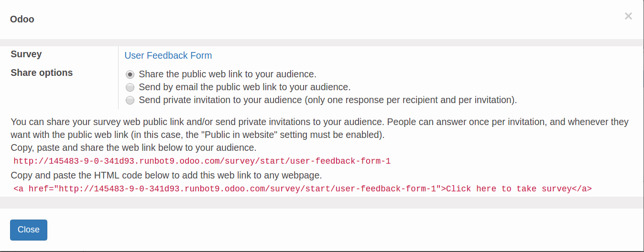Screen dimensions: 644x252
Task: Open the User Feedback Form link
Action: (168, 55)
